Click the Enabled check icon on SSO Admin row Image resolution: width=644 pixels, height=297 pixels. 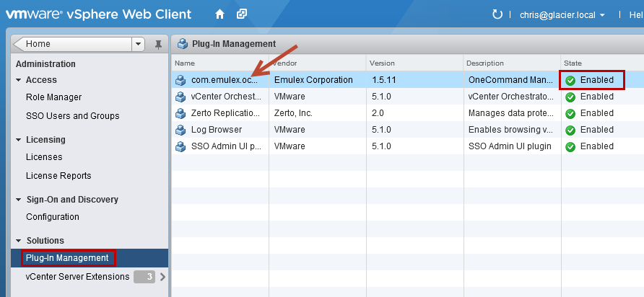(x=570, y=147)
